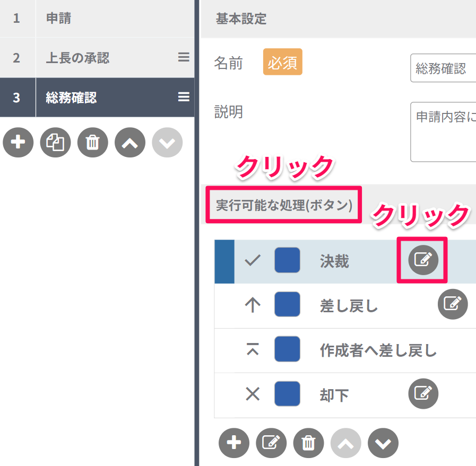This screenshot has height=466, width=476.
Task: Click the blue color swatch for 却下
Action: [287, 393]
